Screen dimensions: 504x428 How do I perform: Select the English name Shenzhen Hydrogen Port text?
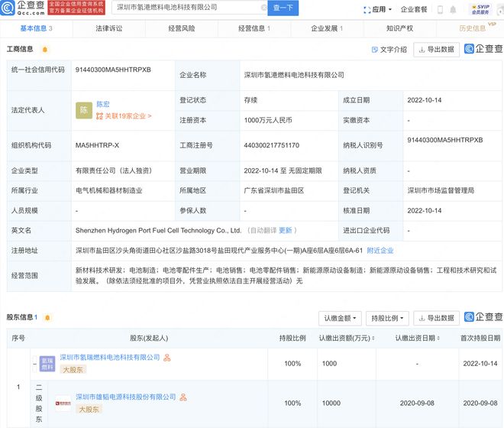click(x=158, y=230)
